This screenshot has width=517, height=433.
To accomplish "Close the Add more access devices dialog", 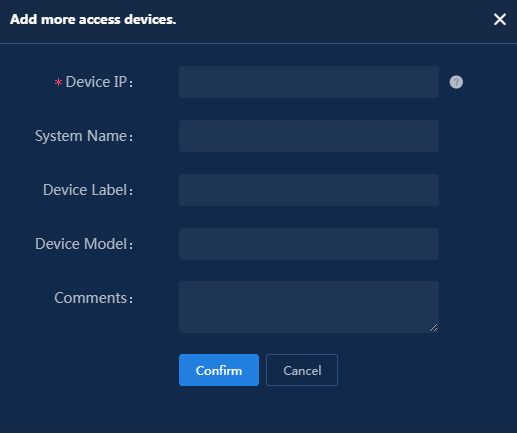I will click(500, 19).
